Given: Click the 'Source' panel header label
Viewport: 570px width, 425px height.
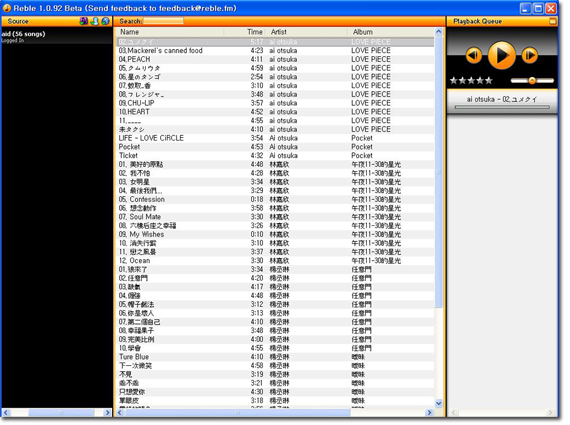Looking at the screenshot, I should click(x=18, y=21).
